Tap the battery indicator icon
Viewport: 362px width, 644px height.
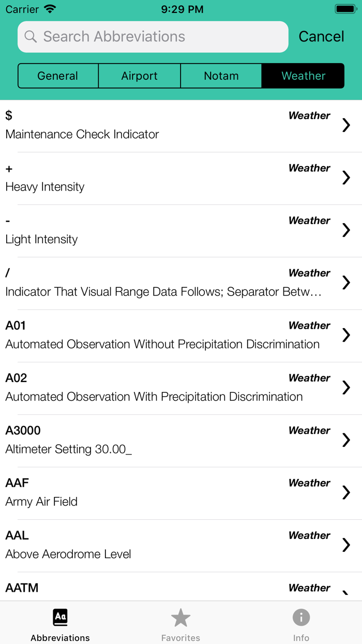point(345,8)
